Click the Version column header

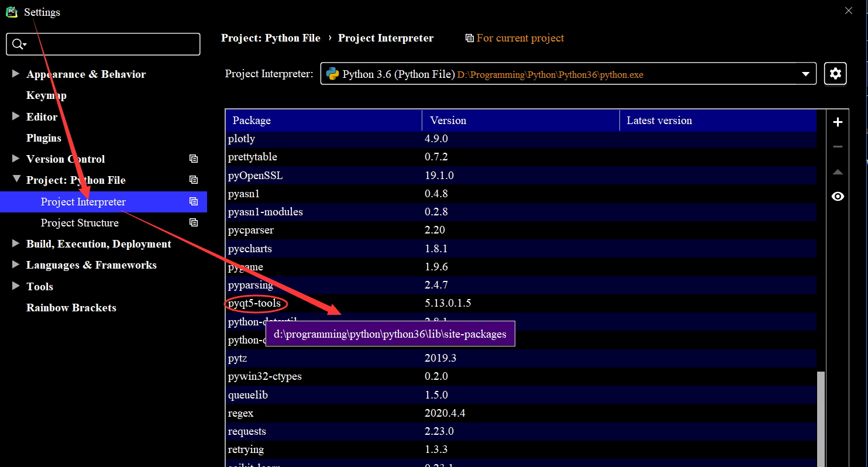tap(521, 121)
